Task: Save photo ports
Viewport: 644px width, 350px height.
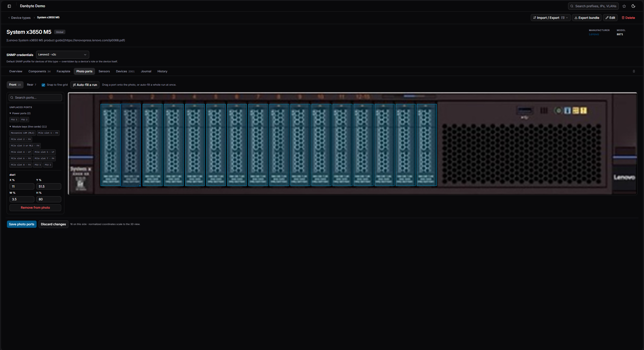Action: point(22,224)
